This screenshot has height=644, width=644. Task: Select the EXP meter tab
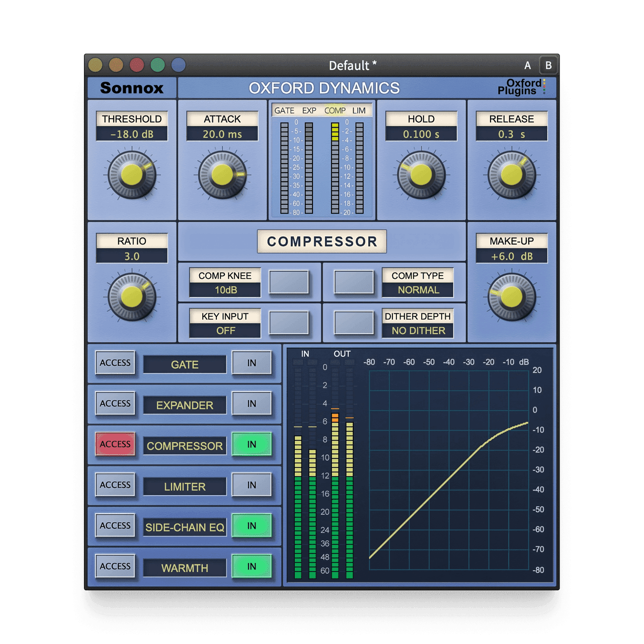[308, 110]
